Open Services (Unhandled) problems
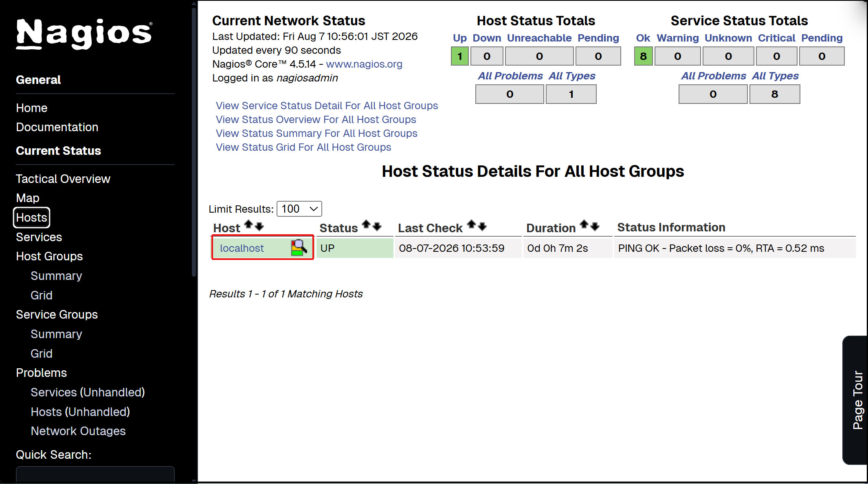Viewport: 868px width, 484px height. (x=88, y=392)
